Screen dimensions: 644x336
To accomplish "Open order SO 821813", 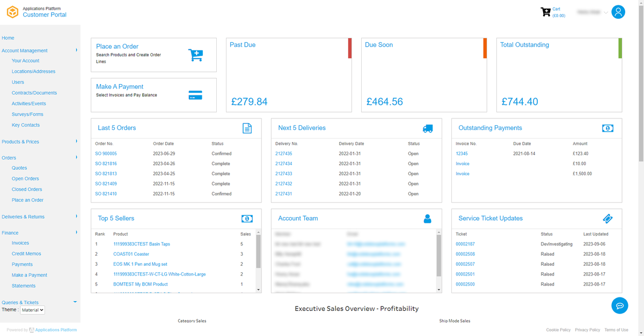I will [106, 174].
